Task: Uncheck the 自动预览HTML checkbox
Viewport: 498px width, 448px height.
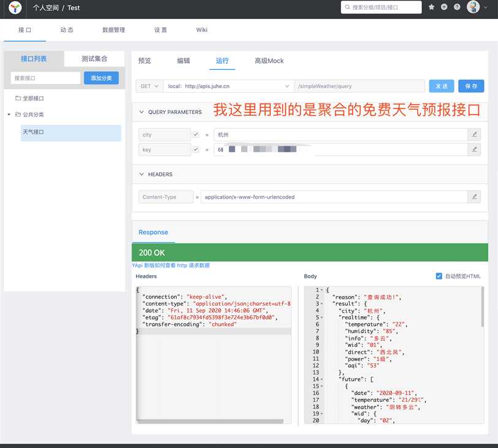Action: click(439, 276)
